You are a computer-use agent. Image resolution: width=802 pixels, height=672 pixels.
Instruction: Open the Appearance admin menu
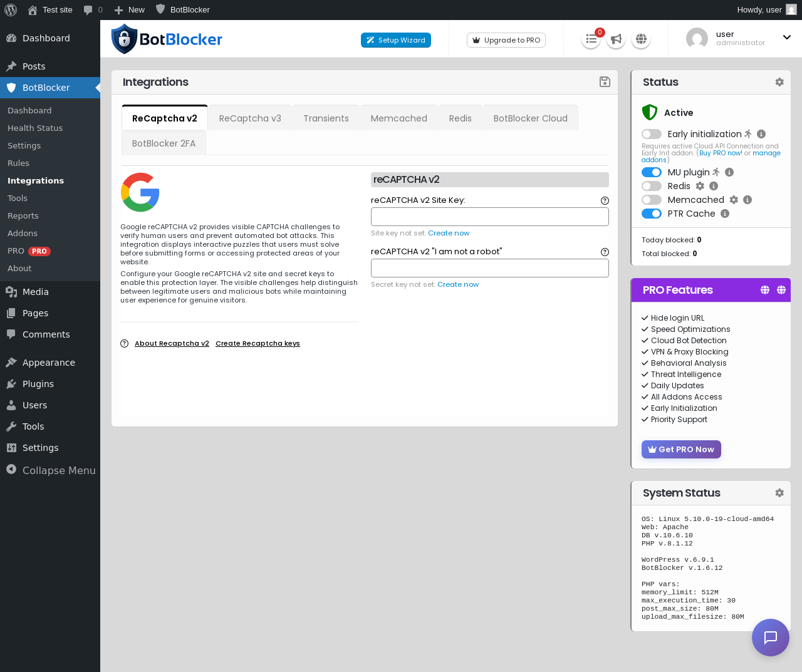50,363
